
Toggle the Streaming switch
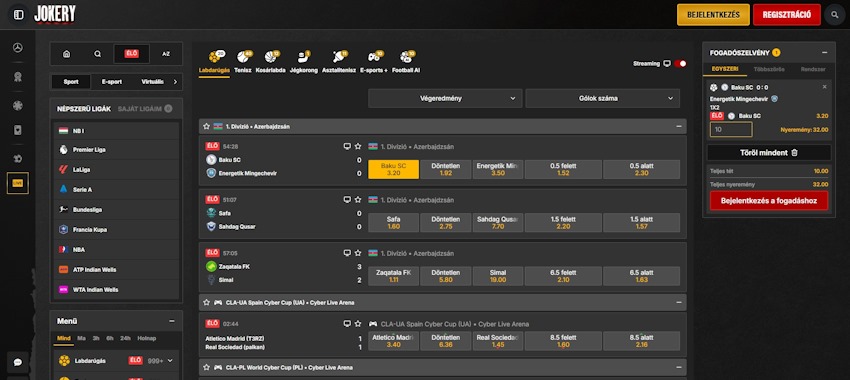coord(680,63)
